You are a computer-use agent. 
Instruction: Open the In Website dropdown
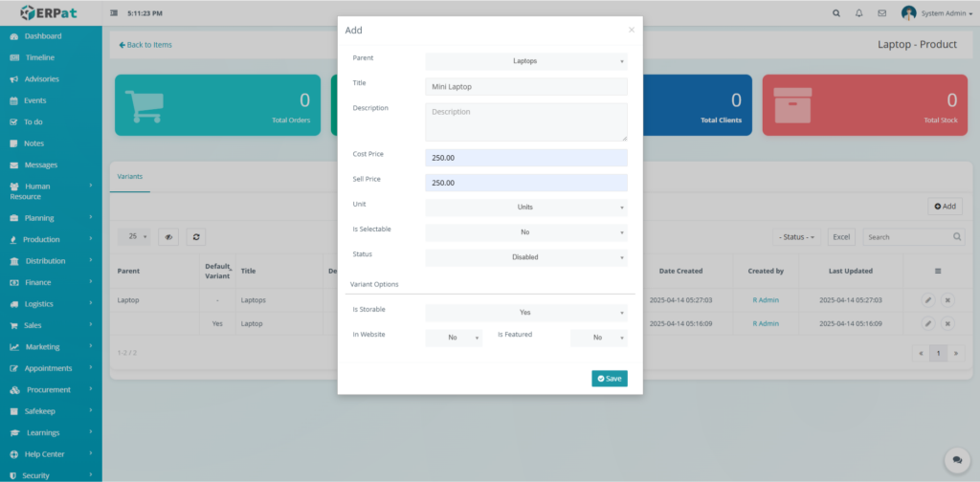(x=454, y=338)
